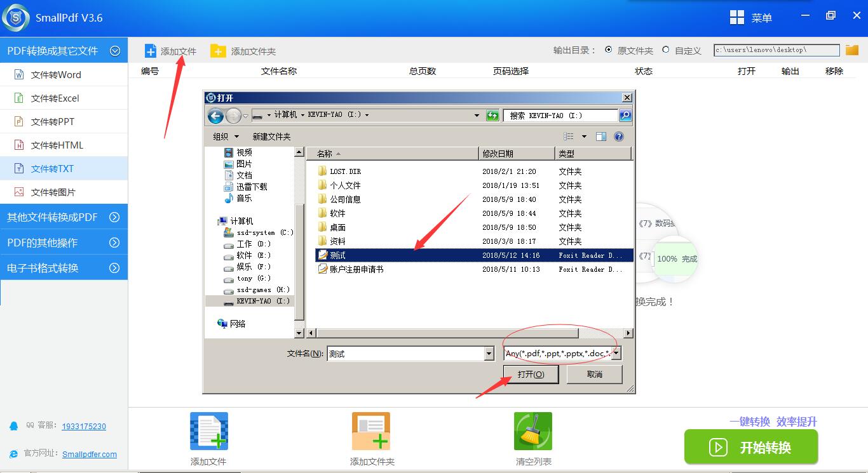Click the 打开(O) button
This screenshot has height=473, width=868.
click(x=531, y=375)
